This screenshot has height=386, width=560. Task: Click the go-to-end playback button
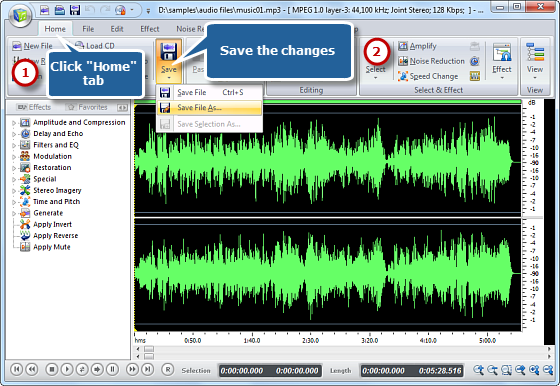148,369
